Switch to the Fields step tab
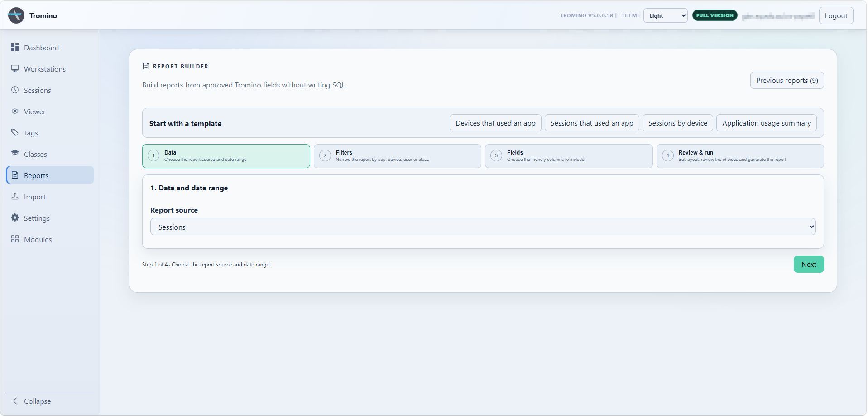 click(x=569, y=156)
